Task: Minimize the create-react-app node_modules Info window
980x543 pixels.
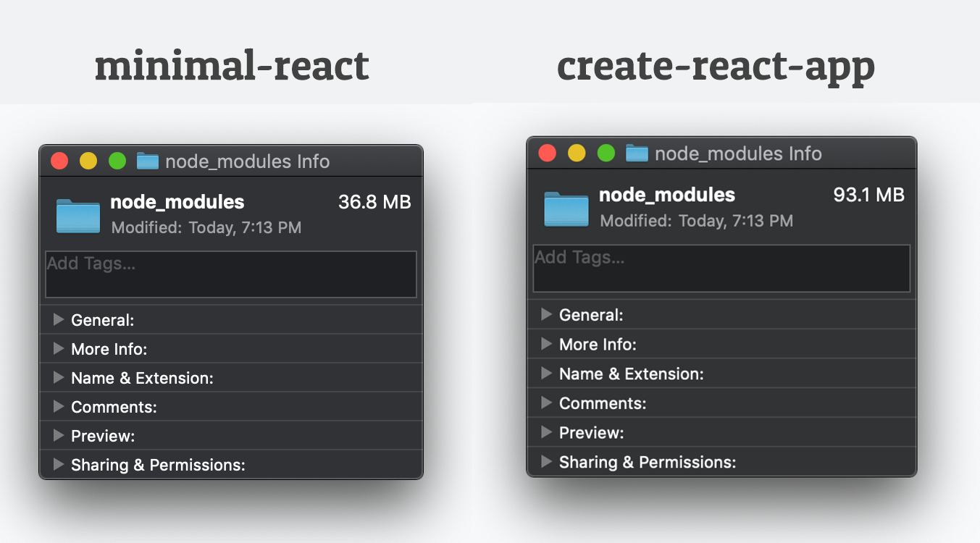Action: [577, 153]
